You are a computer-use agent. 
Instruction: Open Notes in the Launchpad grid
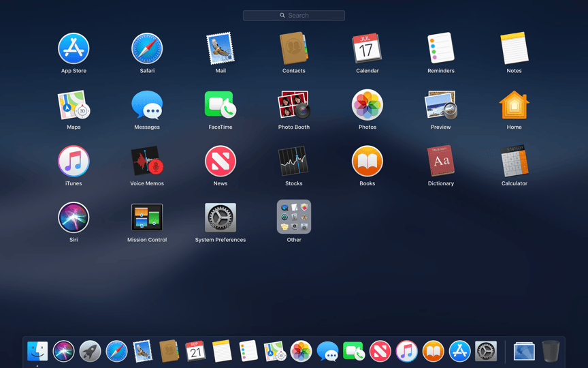pyautogui.click(x=514, y=48)
